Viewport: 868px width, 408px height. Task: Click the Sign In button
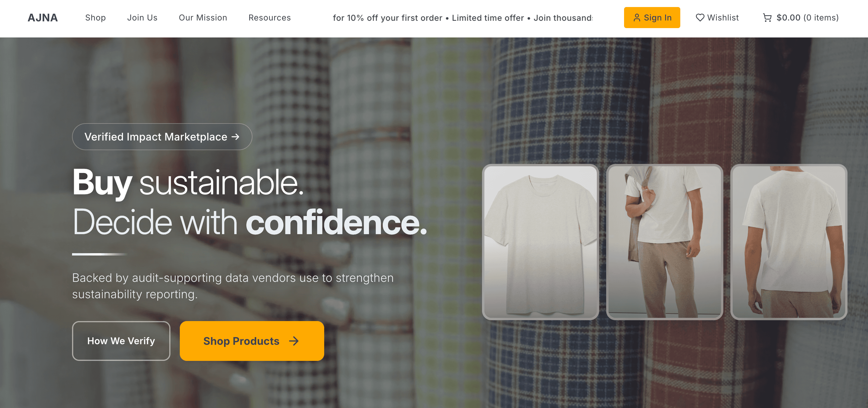click(x=652, y=18)
